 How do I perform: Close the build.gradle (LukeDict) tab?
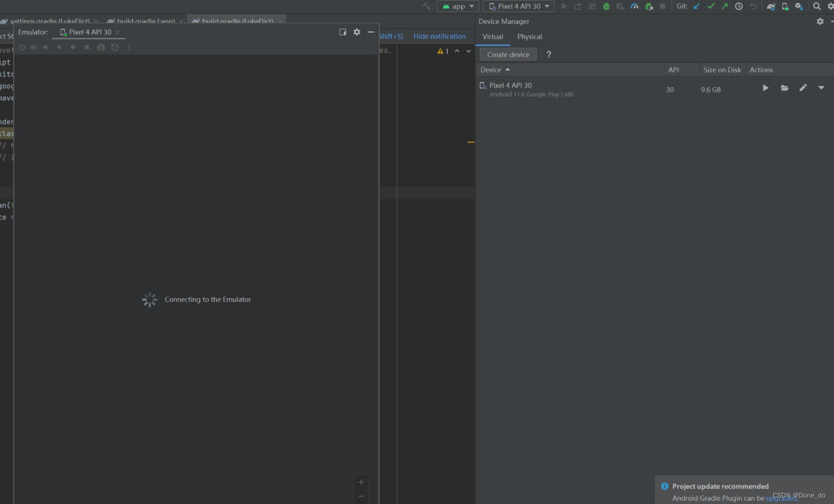280,21
